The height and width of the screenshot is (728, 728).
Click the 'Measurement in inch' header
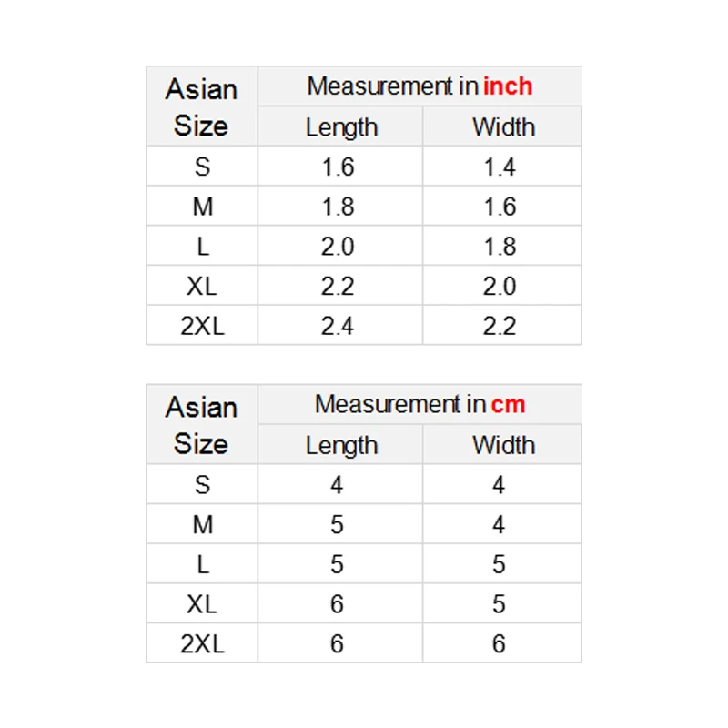(420, 86)
